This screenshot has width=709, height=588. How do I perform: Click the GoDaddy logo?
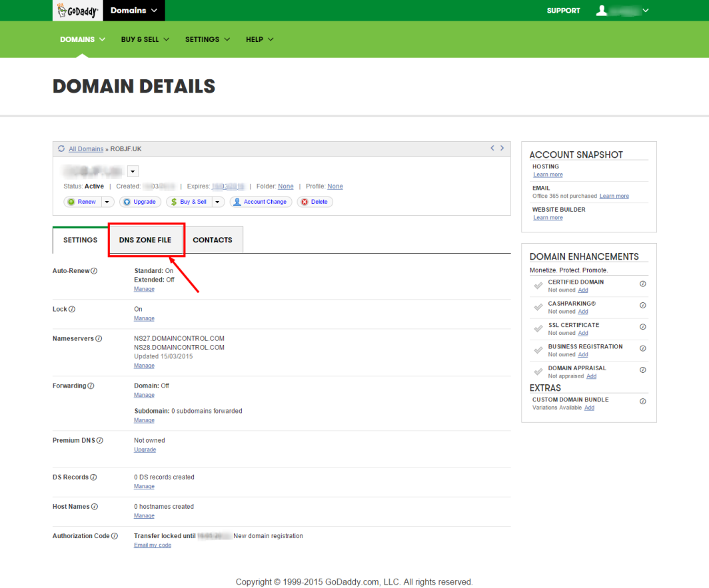point(77,10)
